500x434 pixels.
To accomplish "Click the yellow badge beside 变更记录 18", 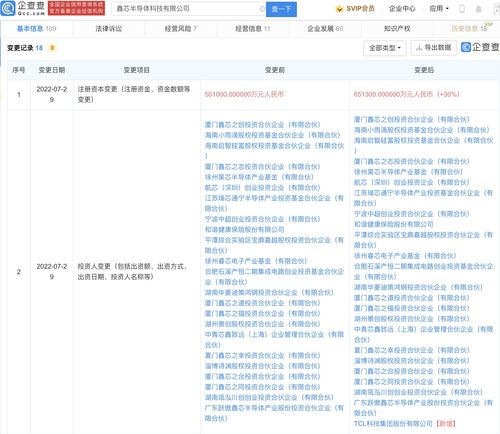I will 52,48.
